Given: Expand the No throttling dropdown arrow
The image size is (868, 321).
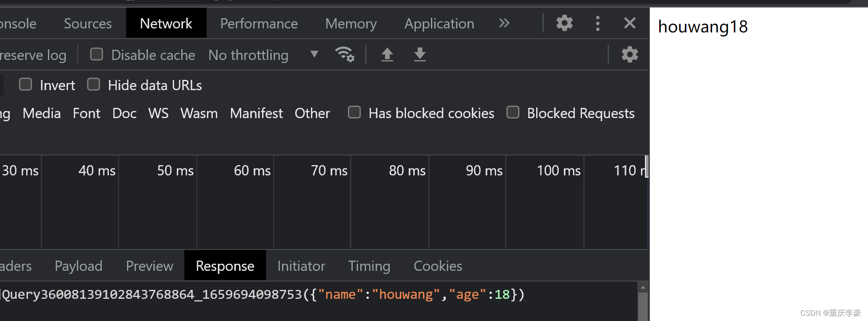Looking at the screenshot, I should 315,54.
